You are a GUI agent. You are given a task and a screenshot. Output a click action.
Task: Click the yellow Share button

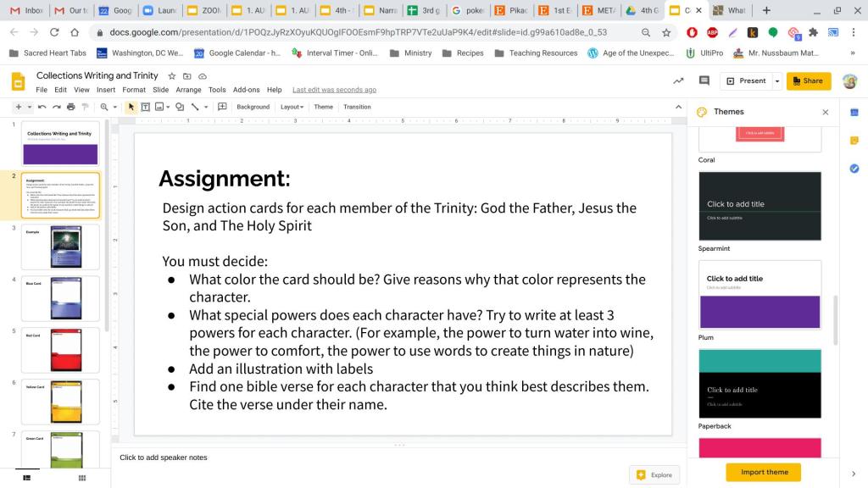(x=808, y=80)
